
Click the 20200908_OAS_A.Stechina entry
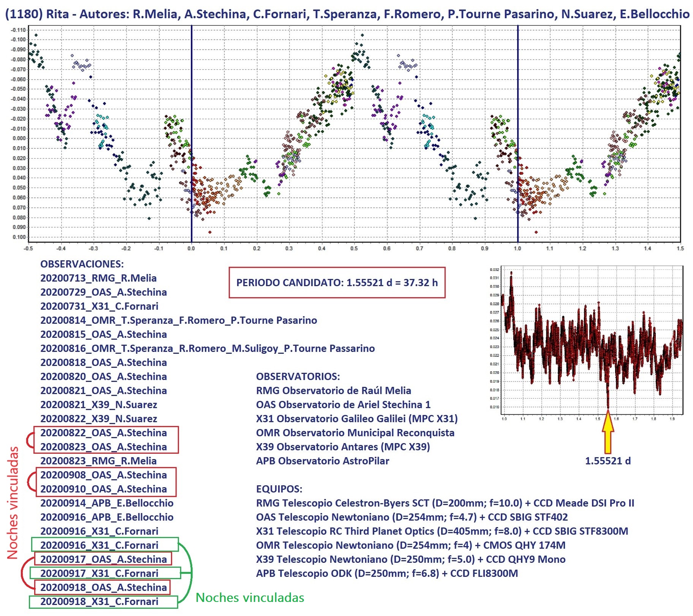point(104,475)
